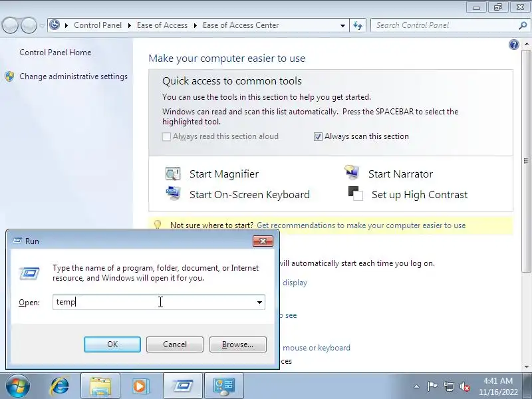Click the Start Magnifier icon
532x399 pixels.
coord(173,174)
